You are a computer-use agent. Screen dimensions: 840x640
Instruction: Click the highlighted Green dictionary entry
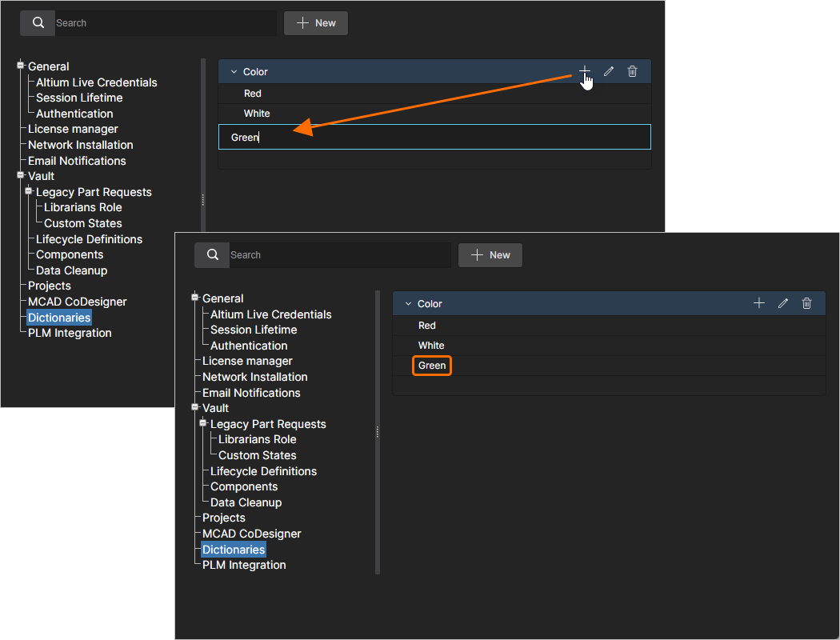pos(431,365)
